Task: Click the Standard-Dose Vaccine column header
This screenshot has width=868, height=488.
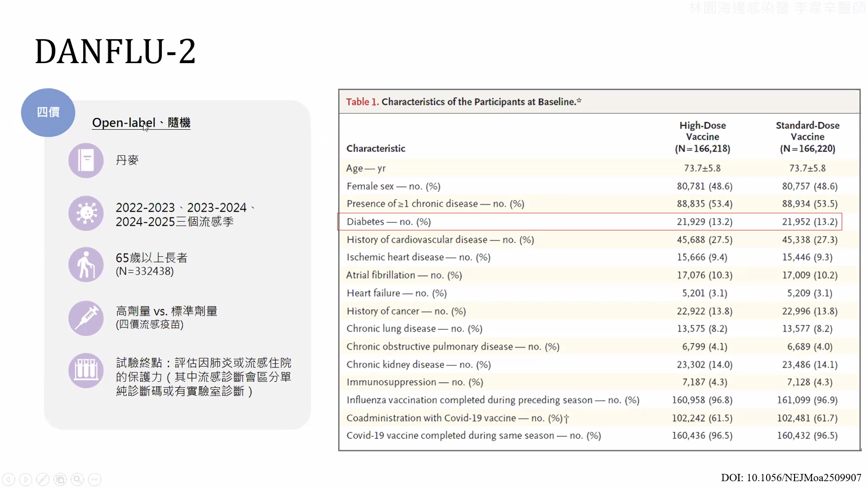Action: coord(807,137)
